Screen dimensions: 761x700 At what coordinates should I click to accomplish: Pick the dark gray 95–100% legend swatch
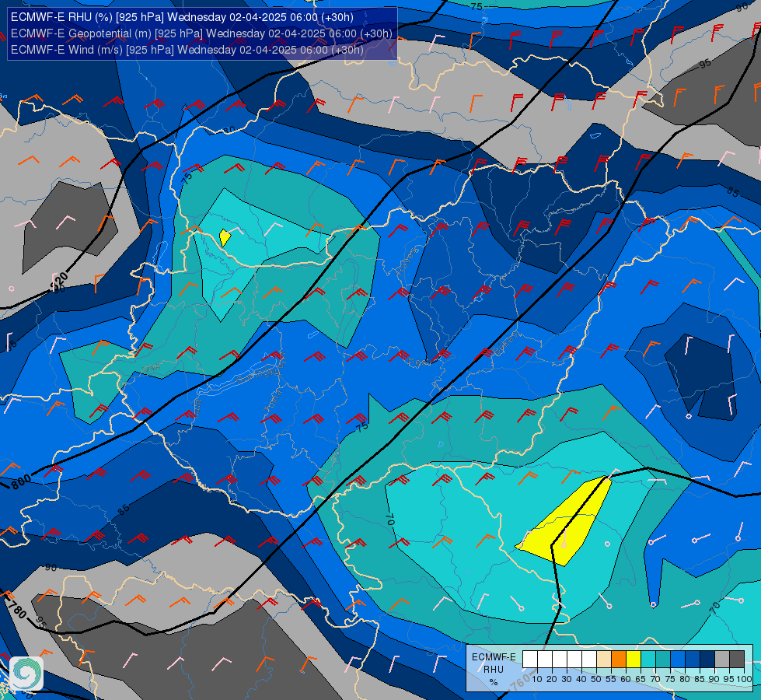click(x=737, y=660)
